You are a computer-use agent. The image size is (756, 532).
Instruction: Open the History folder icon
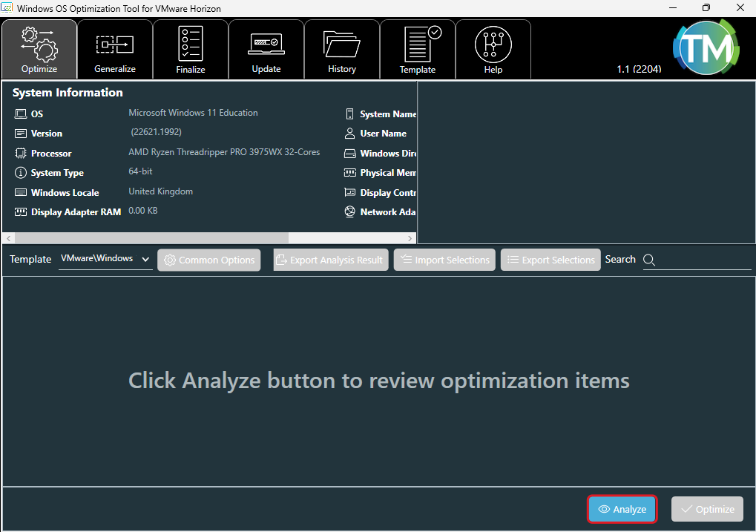[342, 44]
